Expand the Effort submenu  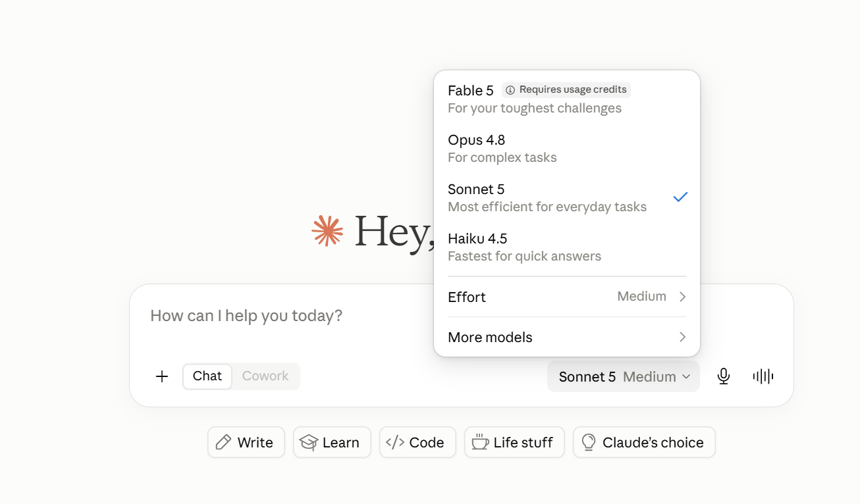567,297
